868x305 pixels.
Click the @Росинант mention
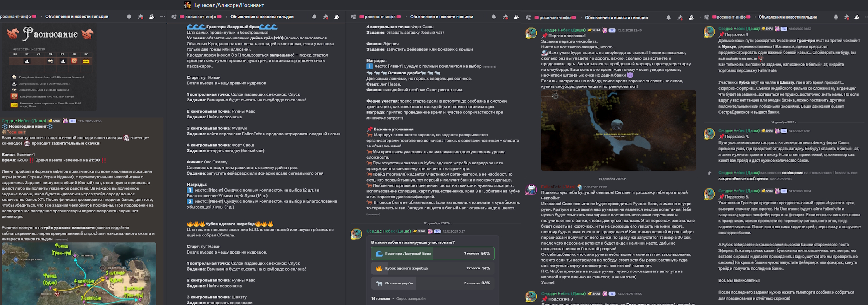click(x=14, y=132)
